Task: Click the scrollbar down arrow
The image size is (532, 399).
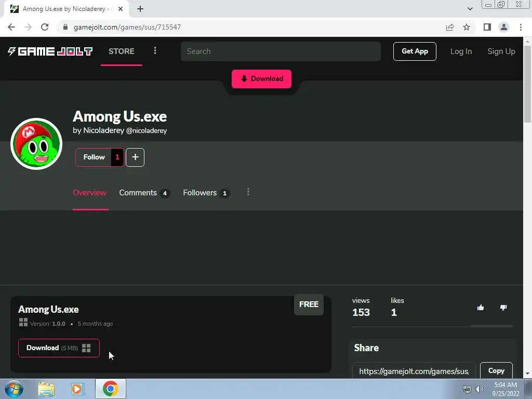Action: 527,374
